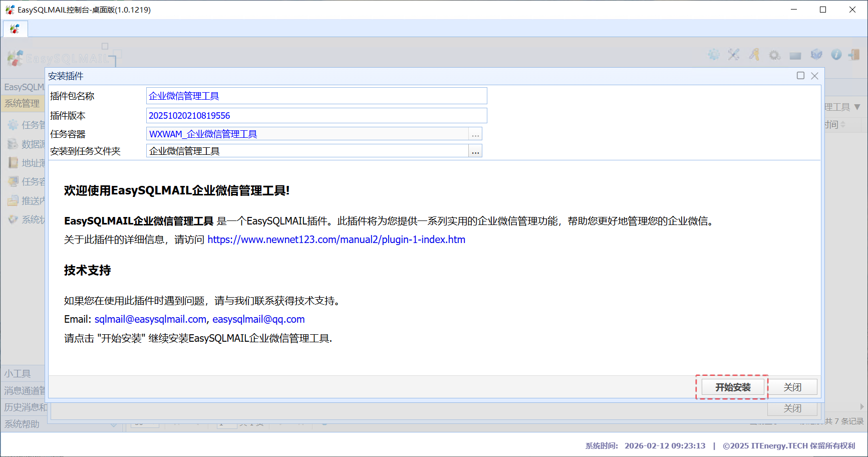The height and width of the screenshot is (457, 868).
Task: Click the 插件版本 input field
Action: [316, 116]
